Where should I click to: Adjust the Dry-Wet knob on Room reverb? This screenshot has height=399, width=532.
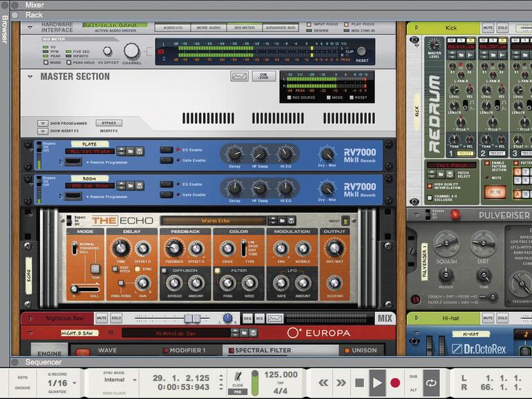[327, 188]
